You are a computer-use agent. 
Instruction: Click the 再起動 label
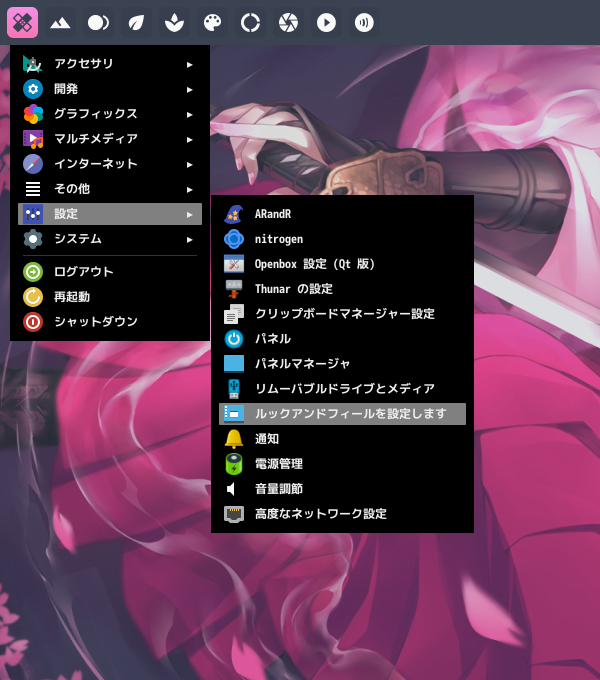tap(72, 297)
